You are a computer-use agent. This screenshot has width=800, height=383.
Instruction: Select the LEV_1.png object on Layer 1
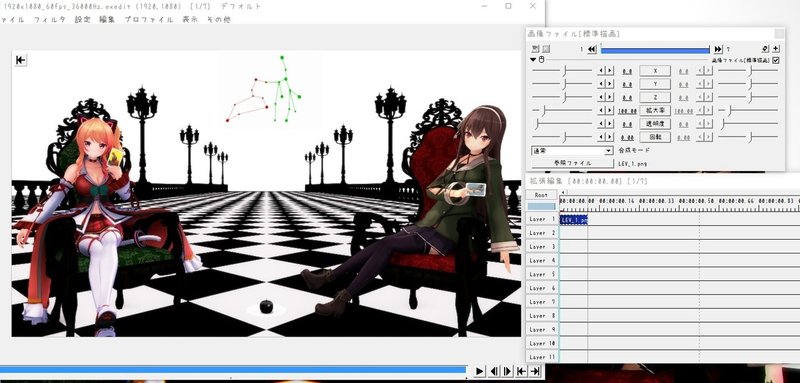[574, 219]
